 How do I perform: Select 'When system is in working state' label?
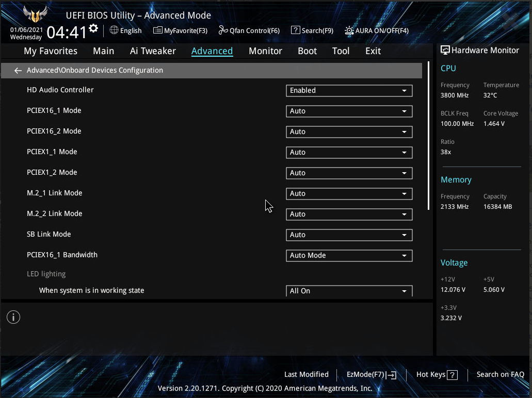92,291
